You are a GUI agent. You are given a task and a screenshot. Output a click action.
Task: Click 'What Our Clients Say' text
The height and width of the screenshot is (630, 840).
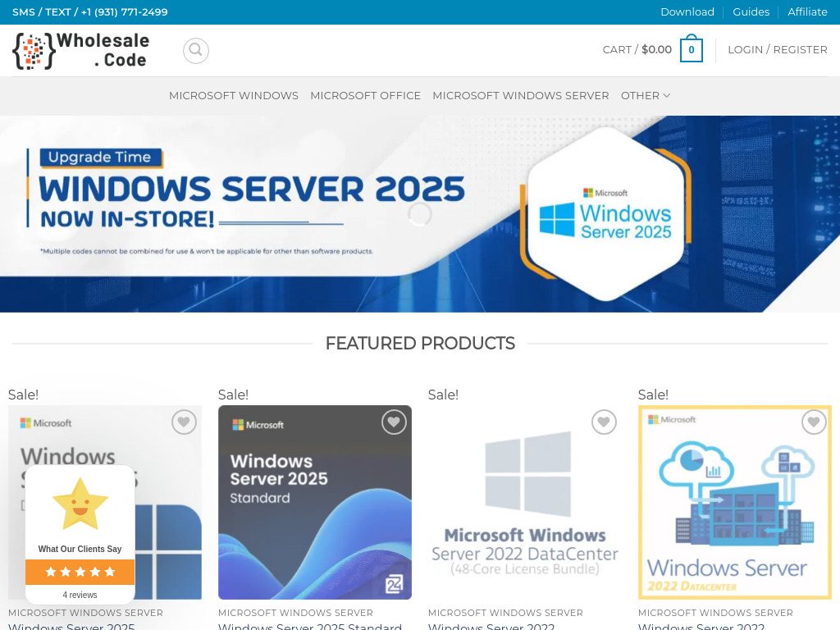click(x=80, y=549)
